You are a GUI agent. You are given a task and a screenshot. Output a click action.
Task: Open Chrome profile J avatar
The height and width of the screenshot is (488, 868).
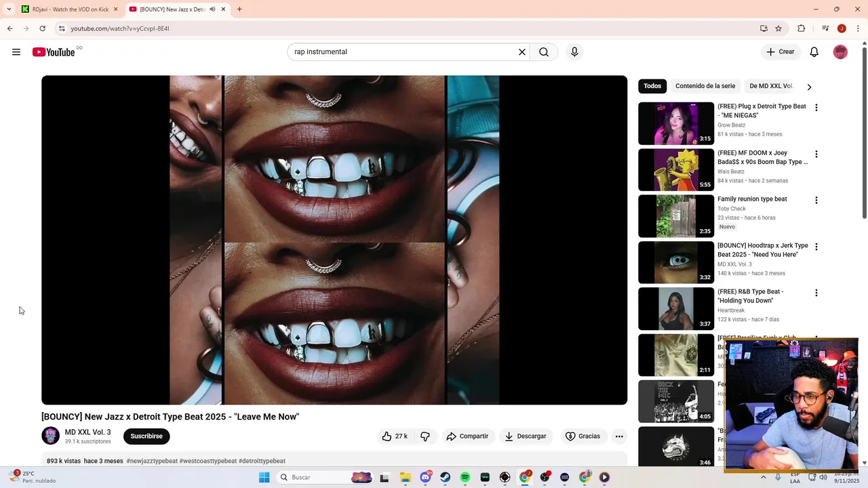[x=842, y=28]
